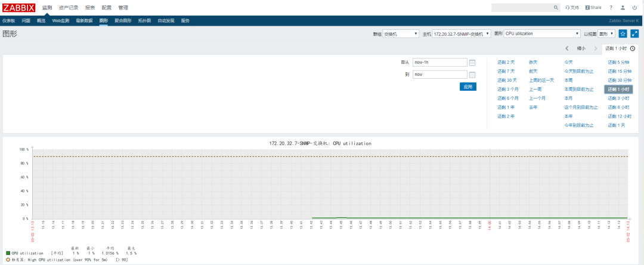
Task: Click the search magnifier icon
Action: point(556,7)
